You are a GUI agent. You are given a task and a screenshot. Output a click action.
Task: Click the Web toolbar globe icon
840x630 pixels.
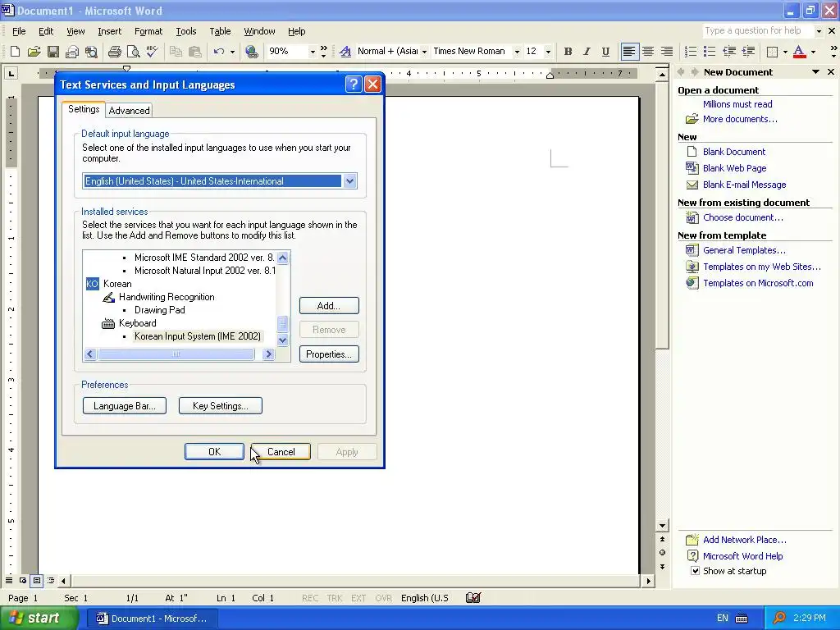(252, 52)
